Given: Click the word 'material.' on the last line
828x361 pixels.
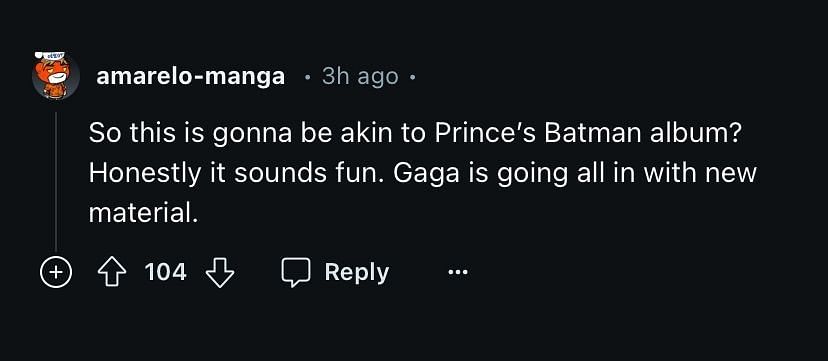Looking at the screenshot, I should (x=143, y=213).
